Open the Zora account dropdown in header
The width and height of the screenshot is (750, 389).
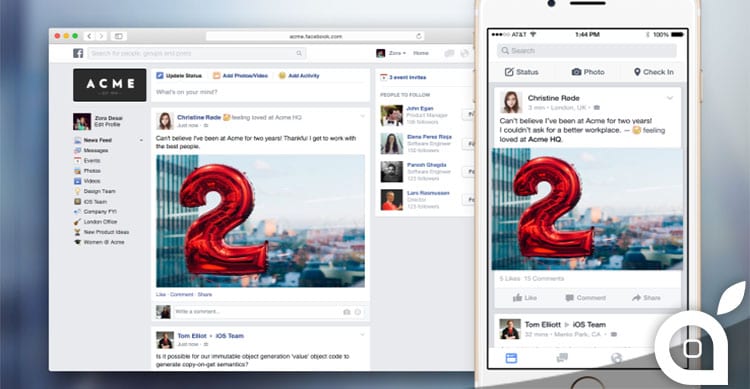[397, 53]
